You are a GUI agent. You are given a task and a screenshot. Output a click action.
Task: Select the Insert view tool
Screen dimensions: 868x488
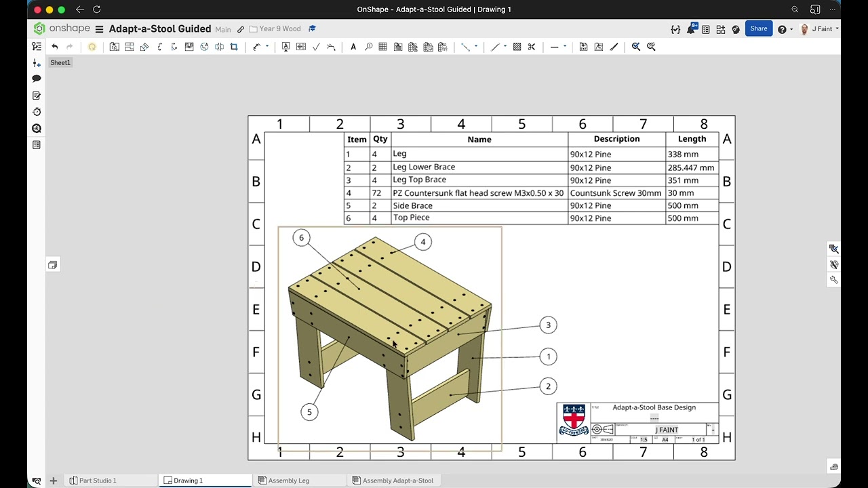(115, 47)
